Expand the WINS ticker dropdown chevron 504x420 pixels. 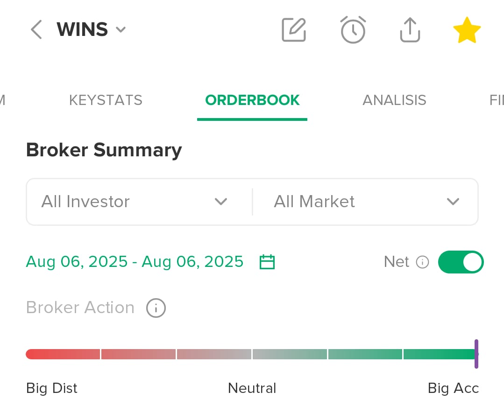pyautogui.click(x=121, y=29)
